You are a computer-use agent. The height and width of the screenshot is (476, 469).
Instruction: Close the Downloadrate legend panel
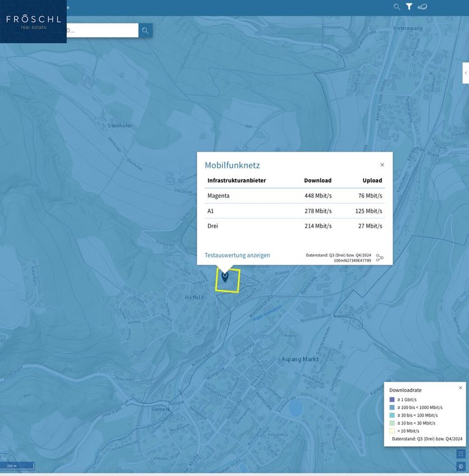[x=461, y=388]
